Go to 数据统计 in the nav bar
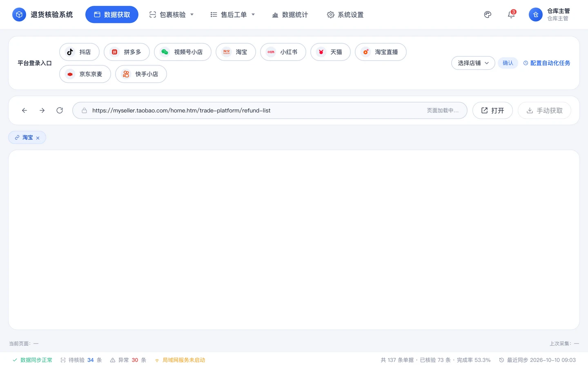This screenshot has height=368, width=588. click(290, 15)
